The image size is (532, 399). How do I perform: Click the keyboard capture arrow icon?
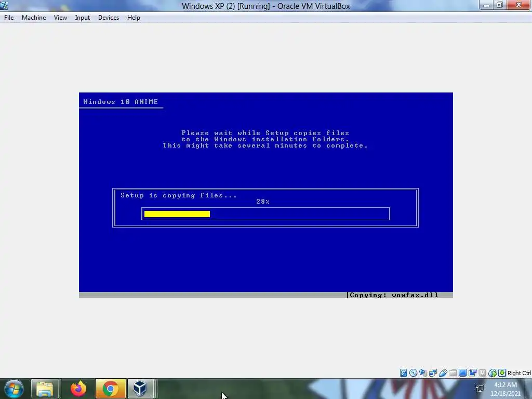(x=502, y=373)
